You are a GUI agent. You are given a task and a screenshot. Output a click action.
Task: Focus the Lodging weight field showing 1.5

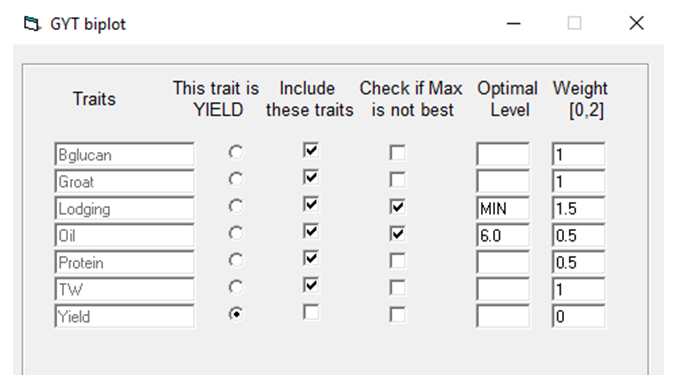[579, 208]
